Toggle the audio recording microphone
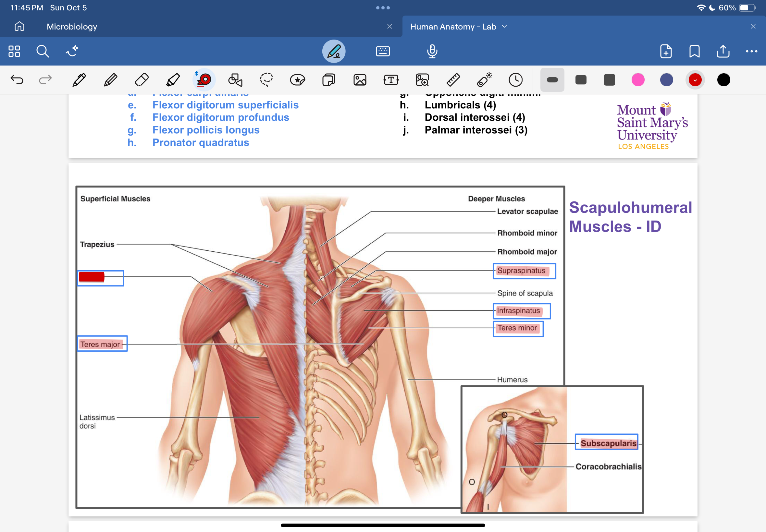 point(432,51)
